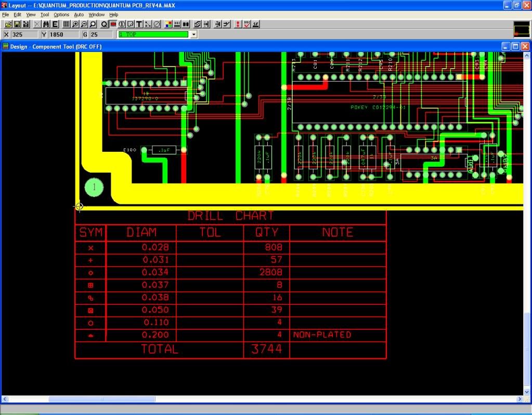
Task: Expand the layer dropdown arrow
Action: tap(194, 34)
